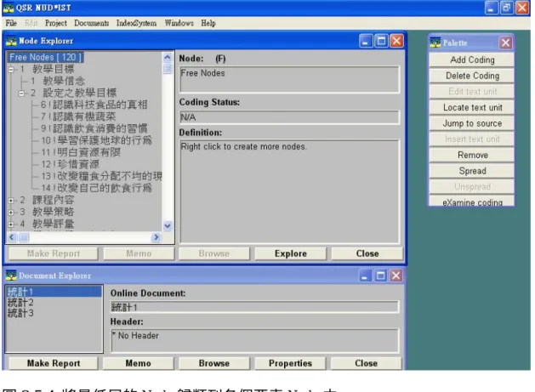535x392 pixels.
Task: Select document 統計3 in list
Action: click(54, 313)
